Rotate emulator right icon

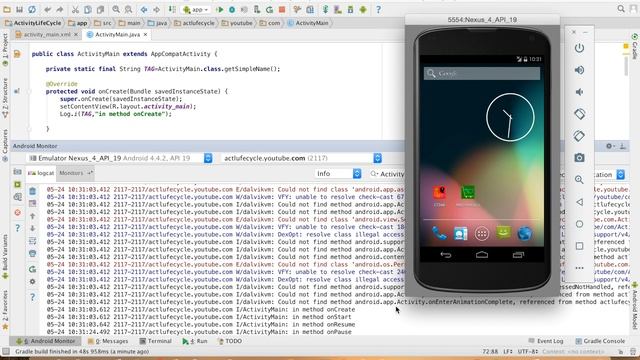(x=579, y=136)
